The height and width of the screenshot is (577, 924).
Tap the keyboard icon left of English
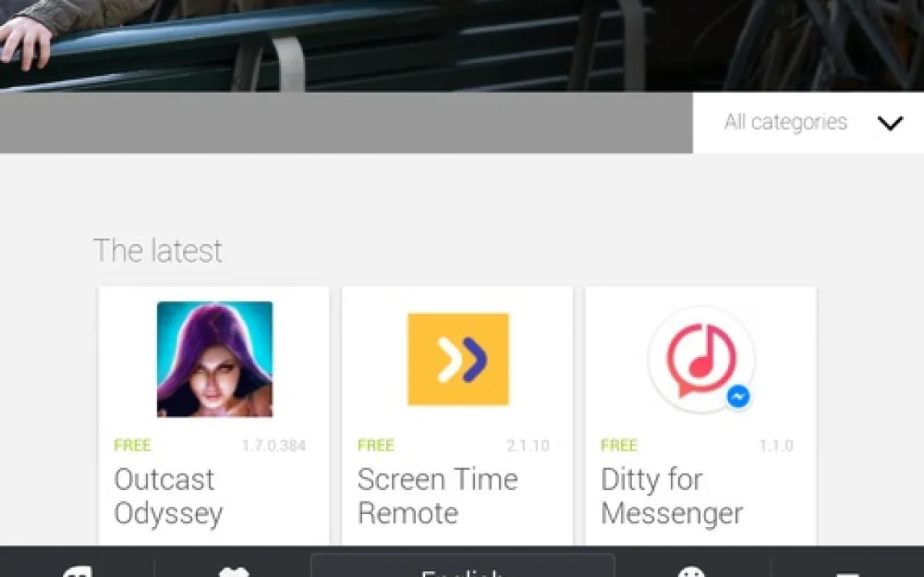click(234, 571)
